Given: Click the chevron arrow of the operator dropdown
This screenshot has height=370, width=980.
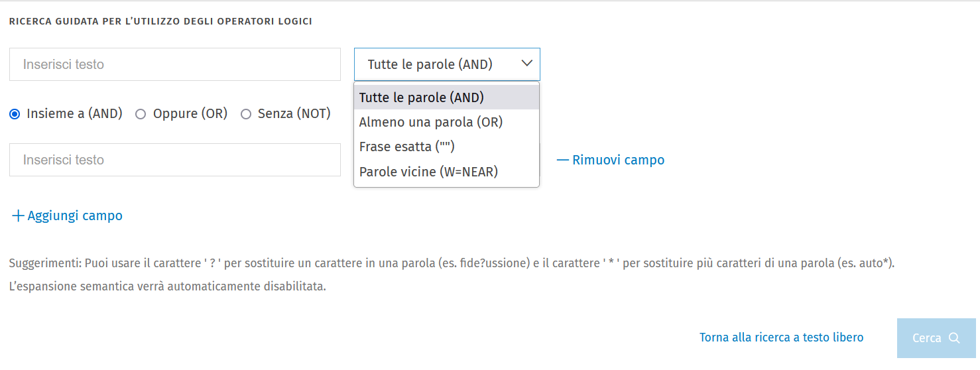Looking at the screenshot, I should click(527, 64).
